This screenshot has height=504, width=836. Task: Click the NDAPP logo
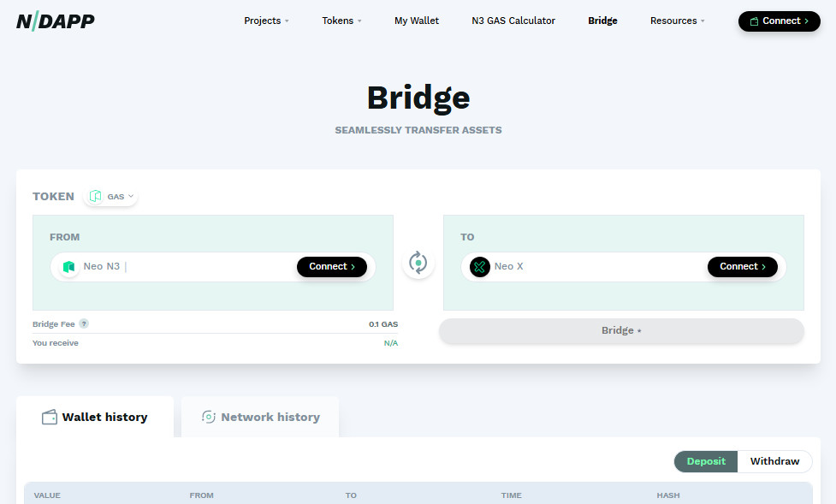pyautogui.click(x=56, y=21)
